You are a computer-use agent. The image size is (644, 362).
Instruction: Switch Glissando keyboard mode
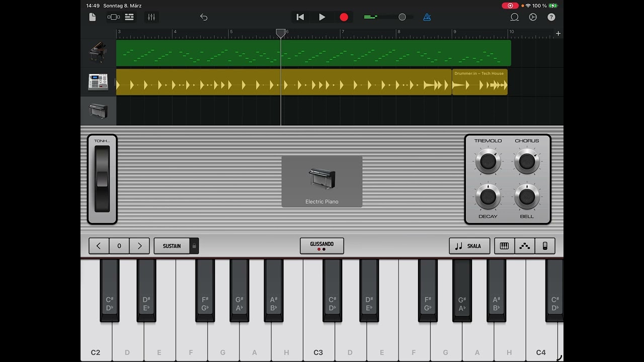click(322, 246)
